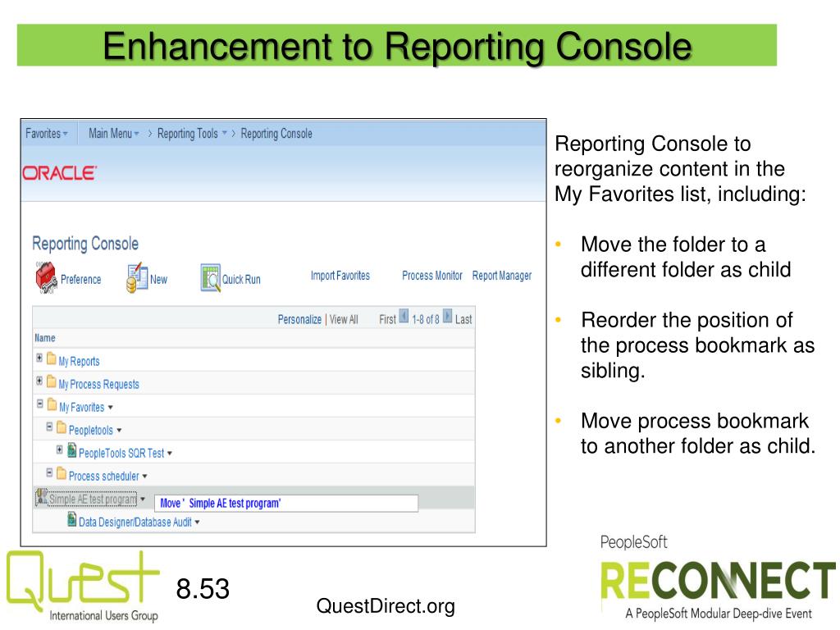Open the Main Menu dropdown

[x=113, y=134]
